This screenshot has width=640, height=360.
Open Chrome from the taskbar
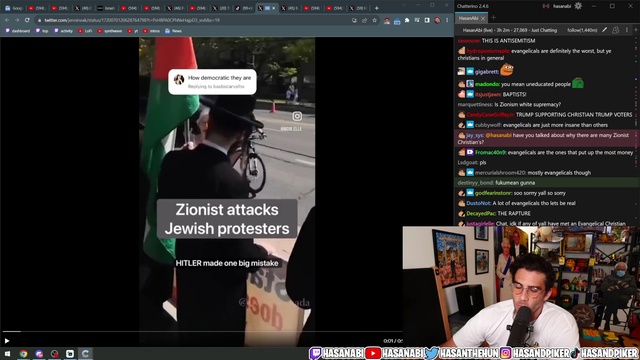[23, 353]
